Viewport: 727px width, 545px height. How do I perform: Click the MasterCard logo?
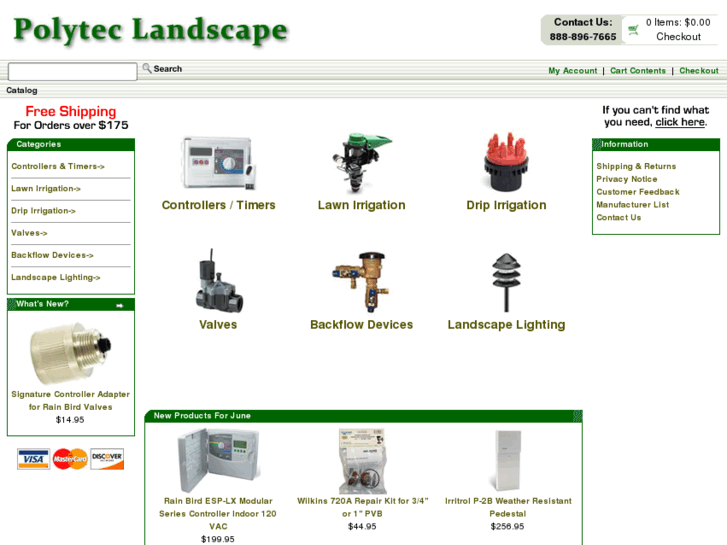tap(70, 459)
